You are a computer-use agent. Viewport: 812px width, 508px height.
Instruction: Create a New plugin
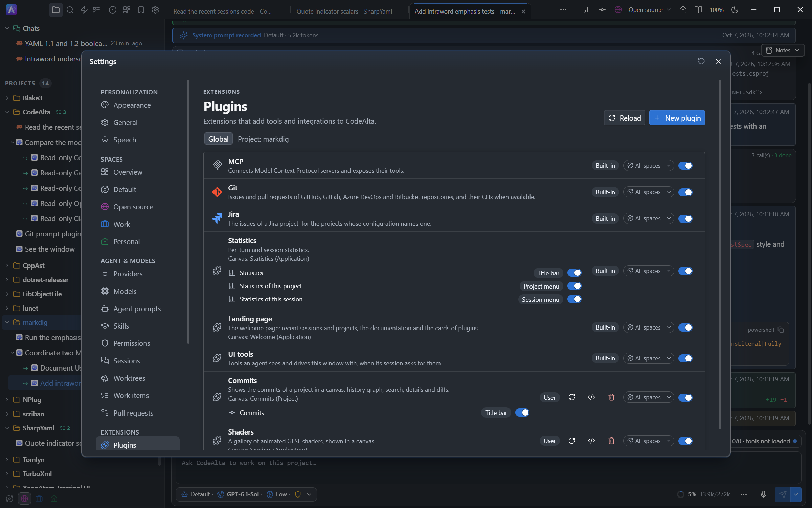(x=677, y=118)
